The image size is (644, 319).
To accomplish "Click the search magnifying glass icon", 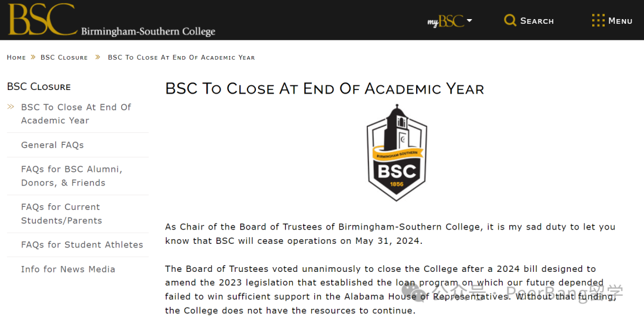I will (x=510, y=20).
